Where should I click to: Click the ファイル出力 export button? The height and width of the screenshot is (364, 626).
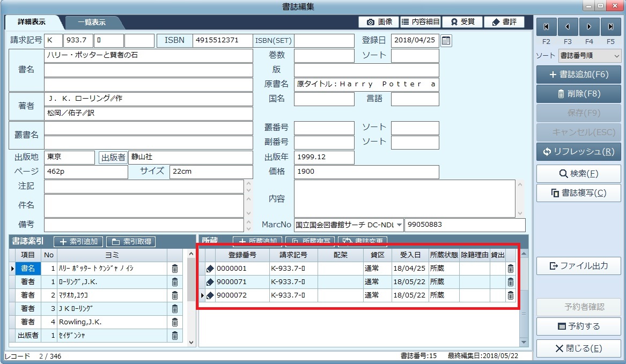click(578, 266)
